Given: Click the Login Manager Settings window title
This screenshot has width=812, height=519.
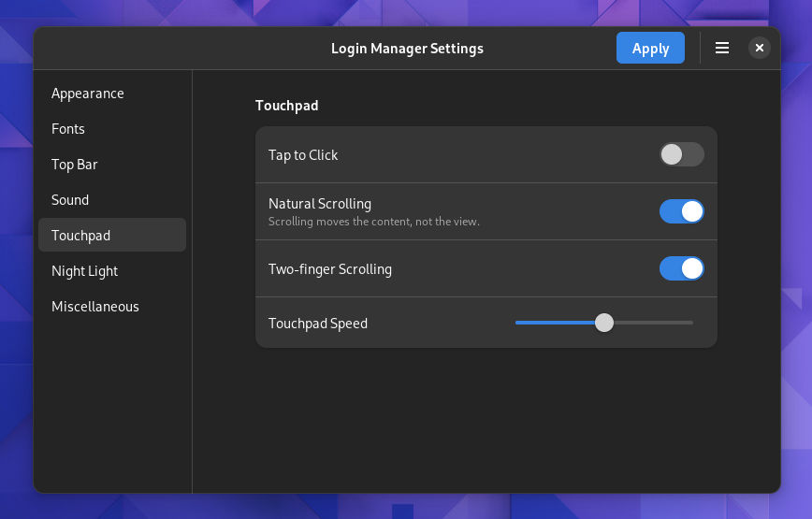Looking at the screenshot, I should [407, 49].
